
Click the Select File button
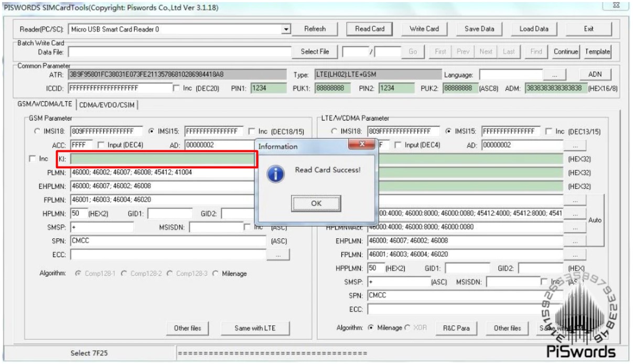(315, 52)
